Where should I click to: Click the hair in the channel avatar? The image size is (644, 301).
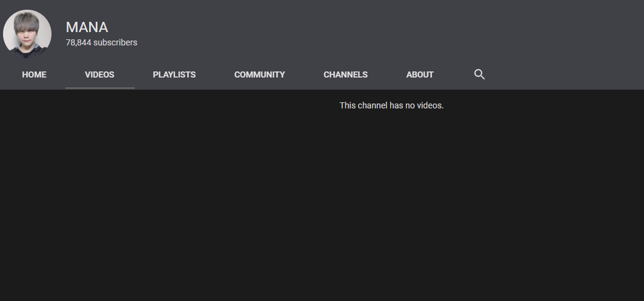(x=27, y=20)
